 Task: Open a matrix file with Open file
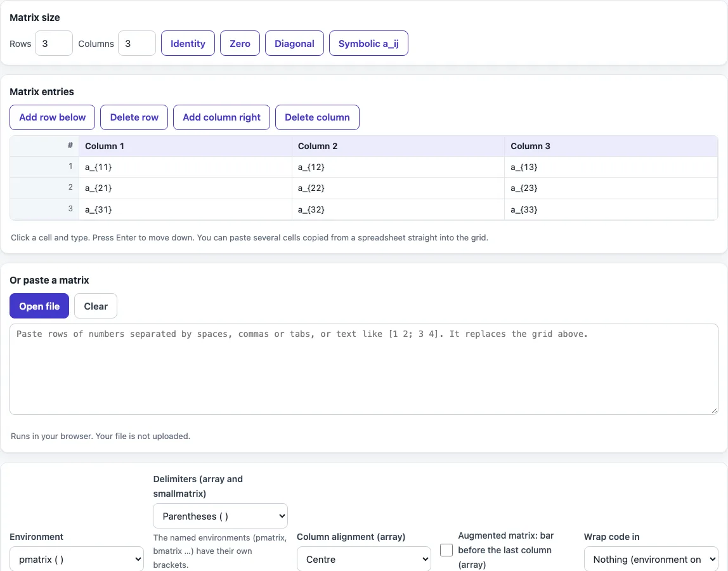click(x=39, y=306)
